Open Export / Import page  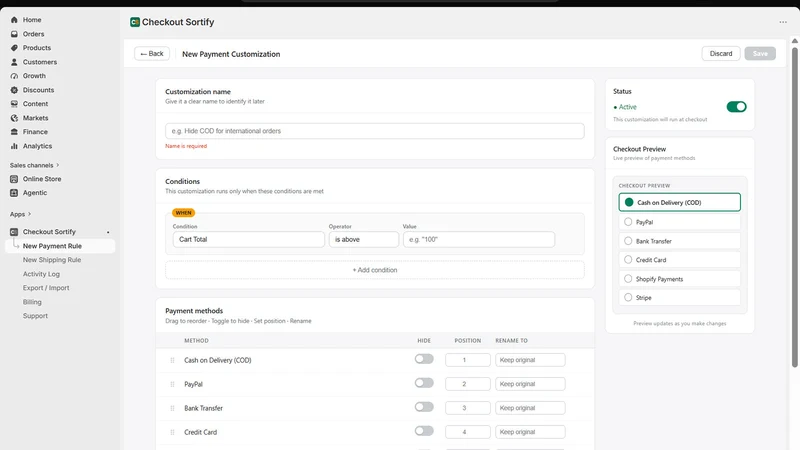point(46,288)
